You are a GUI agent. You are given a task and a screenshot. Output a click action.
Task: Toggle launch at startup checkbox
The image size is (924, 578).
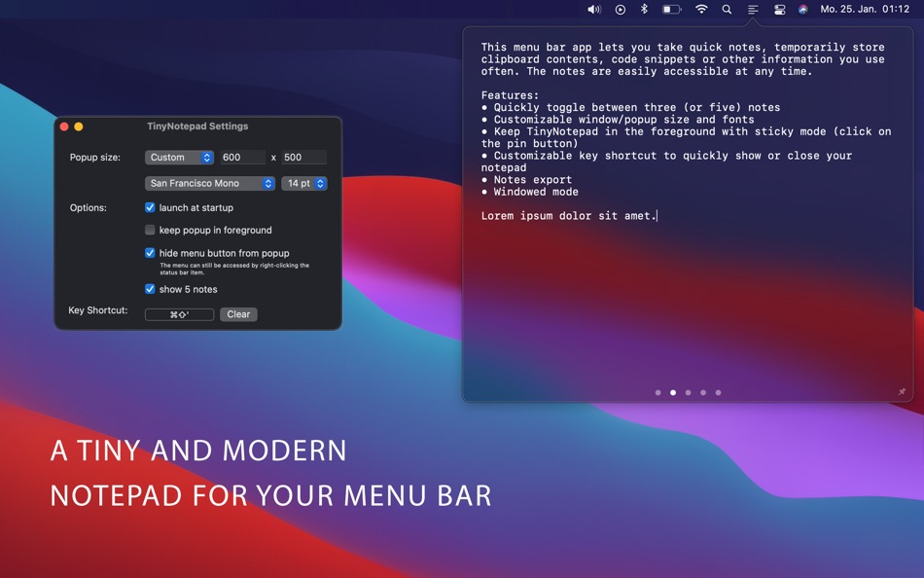point(150,207)
